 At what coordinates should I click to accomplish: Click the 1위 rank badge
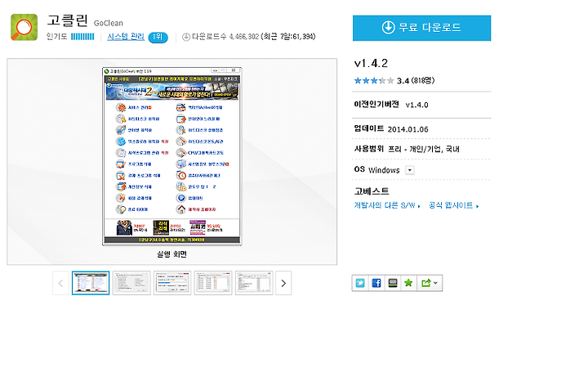158,37
